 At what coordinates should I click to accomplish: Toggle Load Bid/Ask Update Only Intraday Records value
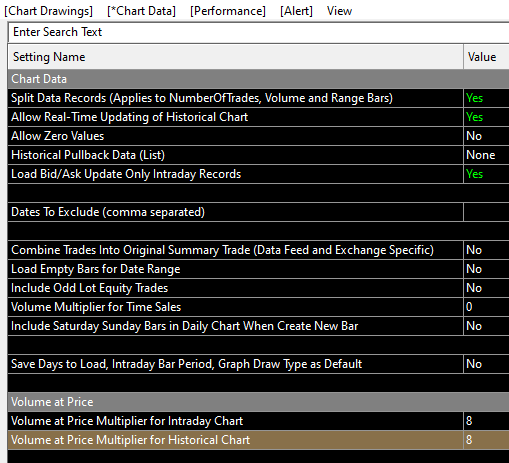486,174
